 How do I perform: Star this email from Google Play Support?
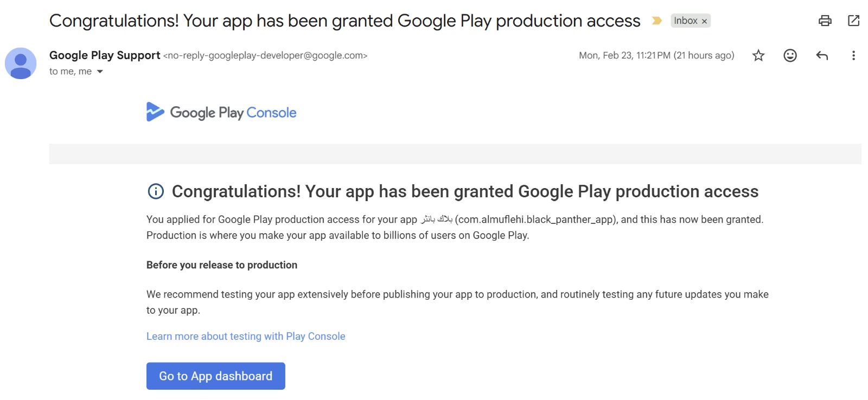(x=758, y=55)
